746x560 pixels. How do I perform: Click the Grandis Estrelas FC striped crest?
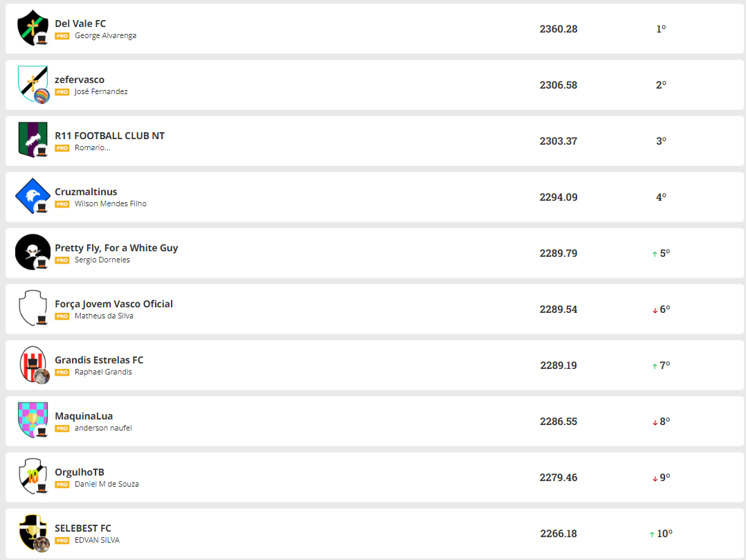(32, 365)
